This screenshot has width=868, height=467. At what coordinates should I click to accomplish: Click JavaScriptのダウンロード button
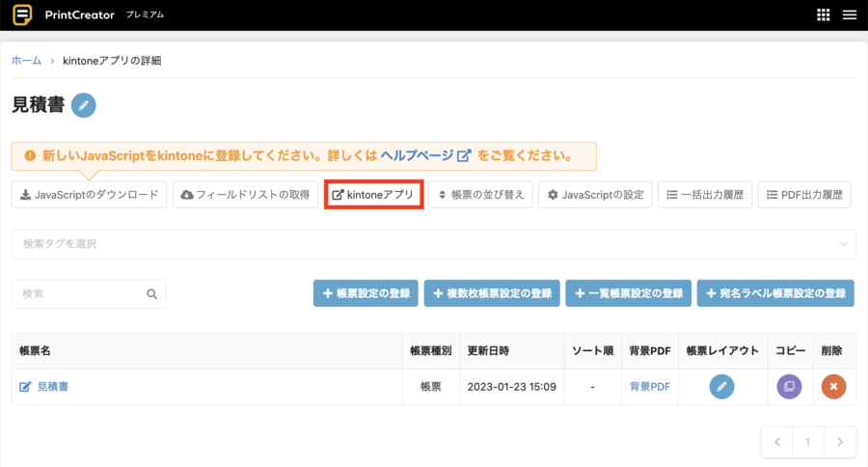89,195
